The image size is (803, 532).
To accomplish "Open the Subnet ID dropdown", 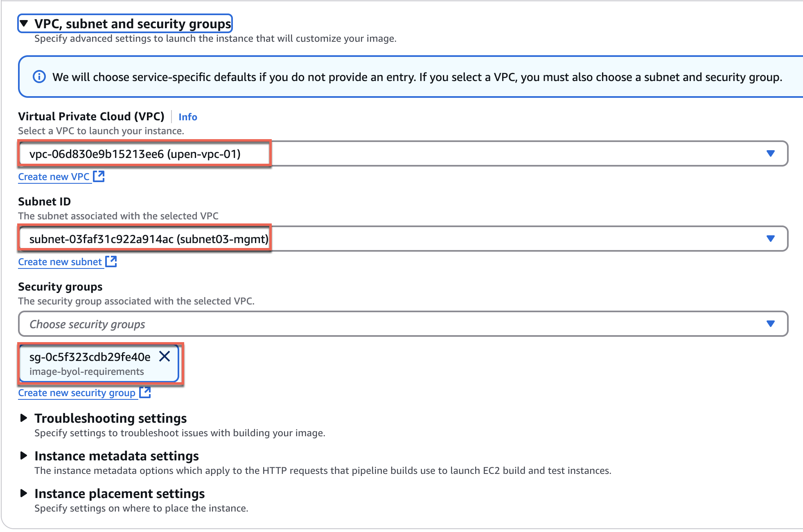I will coord(403,239).
